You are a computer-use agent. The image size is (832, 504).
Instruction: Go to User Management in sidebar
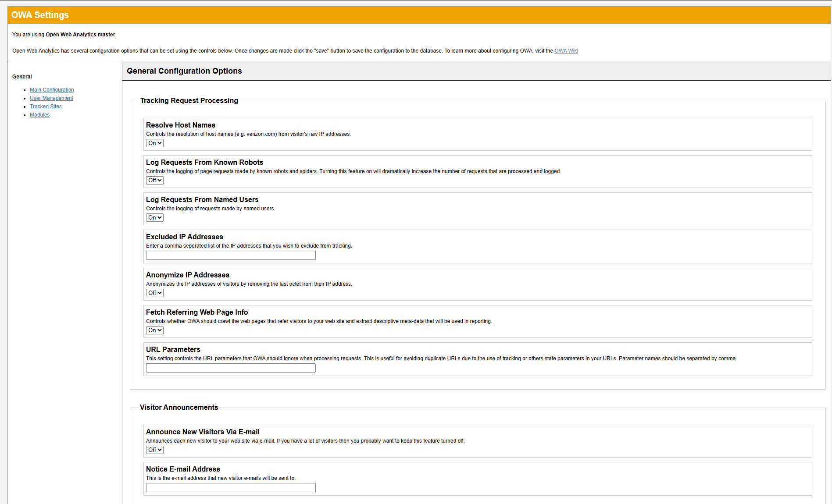tap(51, 98)
